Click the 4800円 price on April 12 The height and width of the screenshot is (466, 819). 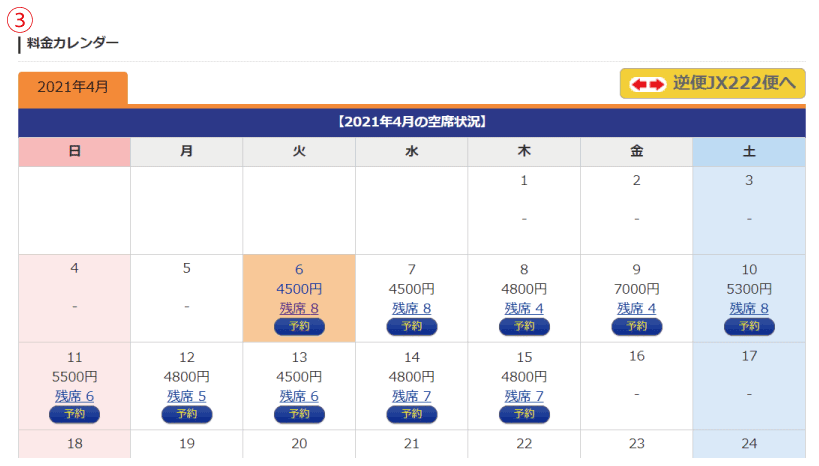(x=186, y=377)
